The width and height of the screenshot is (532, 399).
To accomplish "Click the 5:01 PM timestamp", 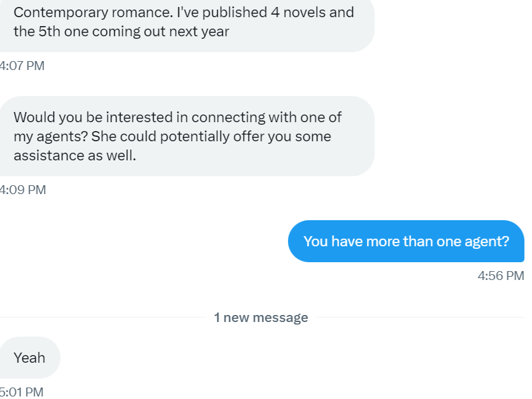I will 21,393.
